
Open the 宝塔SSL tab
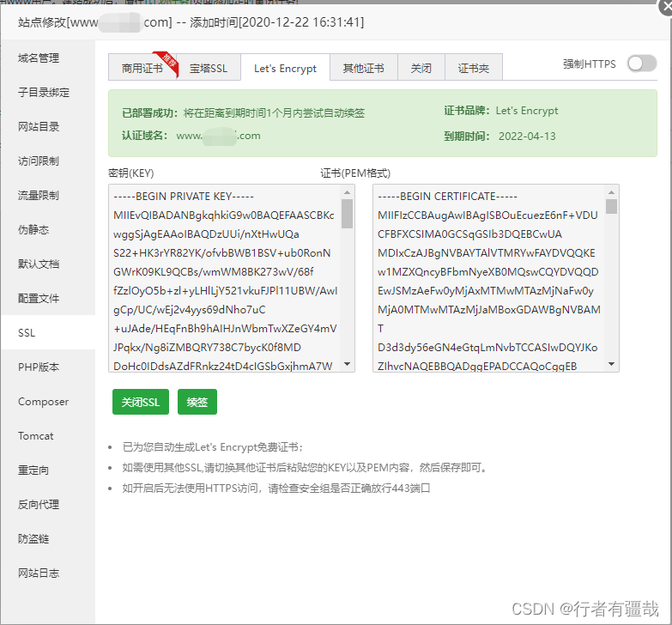(x=209, y=68)
